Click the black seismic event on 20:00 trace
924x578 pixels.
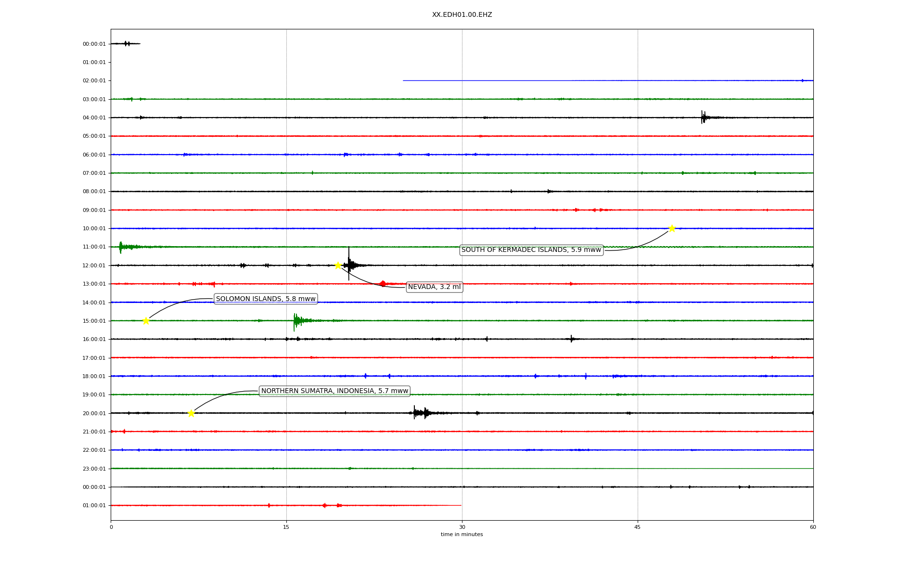[x=420, y=413]
